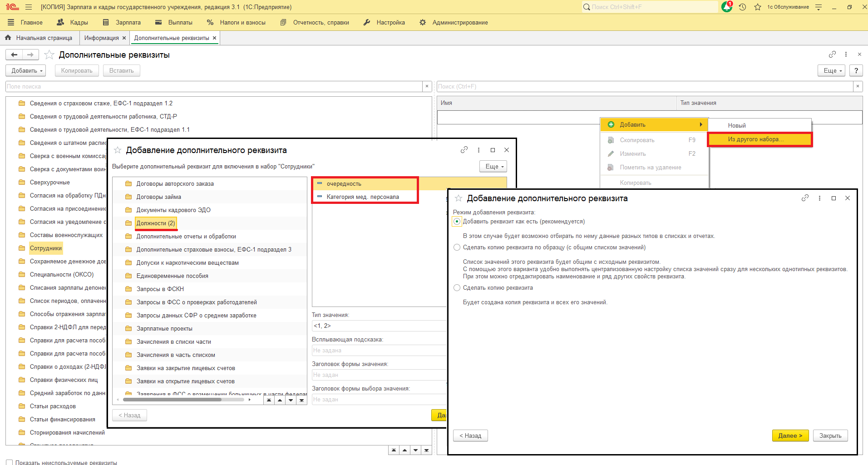Open the 1C main hamburger menu

tap(29, 7)
